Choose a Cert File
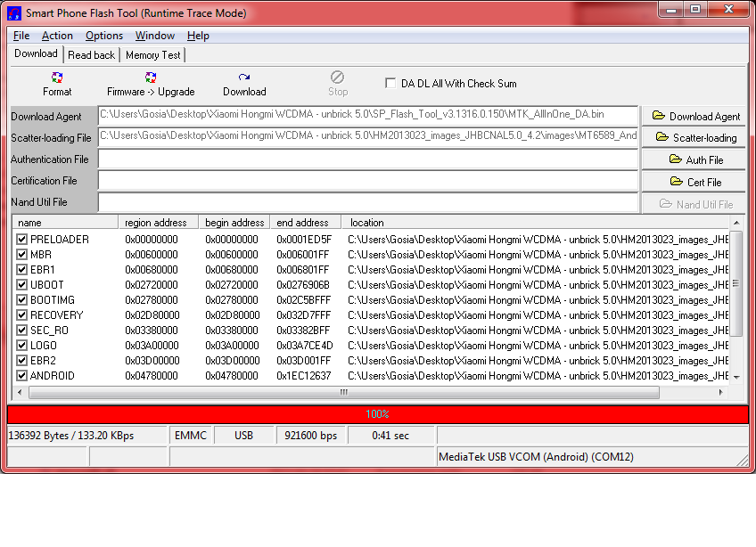This screenshot has width=756, height=547. coord(694,182)
